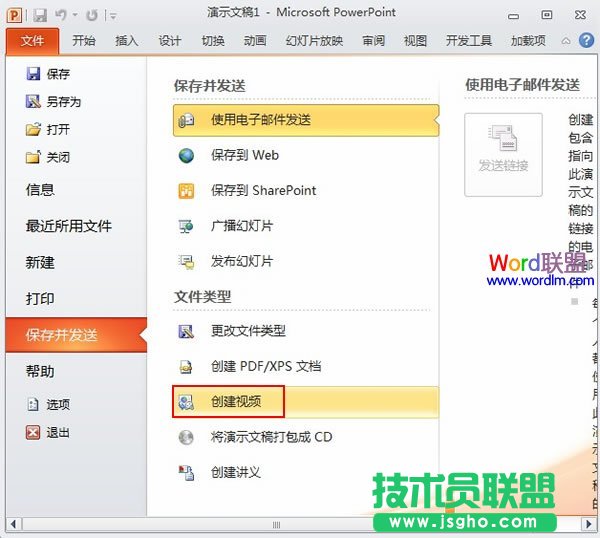Click the 关闭 text label in sidebar
Viewport: 600px width, 538px height.
pyautogui.click(x=58, y=157)
